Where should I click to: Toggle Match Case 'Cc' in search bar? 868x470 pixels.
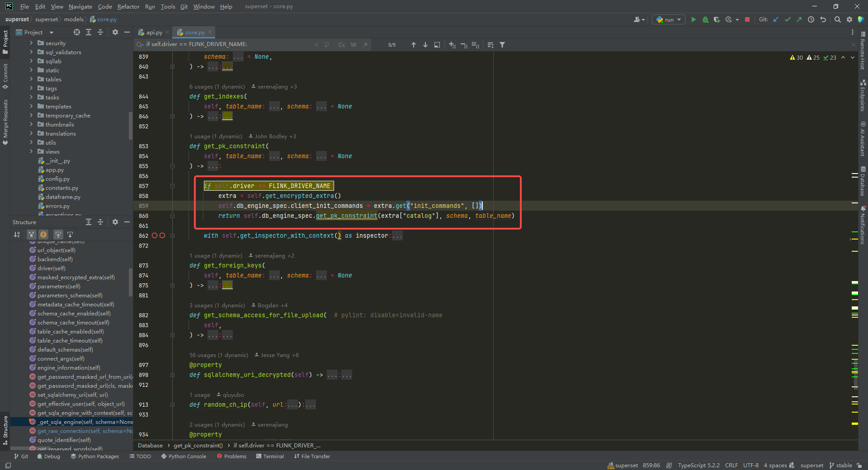342,45
